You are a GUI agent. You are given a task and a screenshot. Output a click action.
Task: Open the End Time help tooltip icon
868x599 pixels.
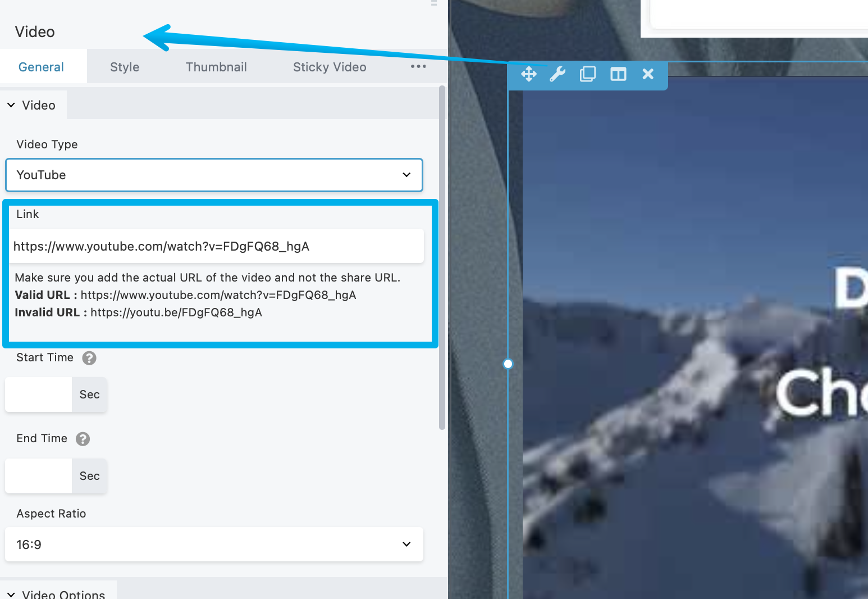click(82, 439)
